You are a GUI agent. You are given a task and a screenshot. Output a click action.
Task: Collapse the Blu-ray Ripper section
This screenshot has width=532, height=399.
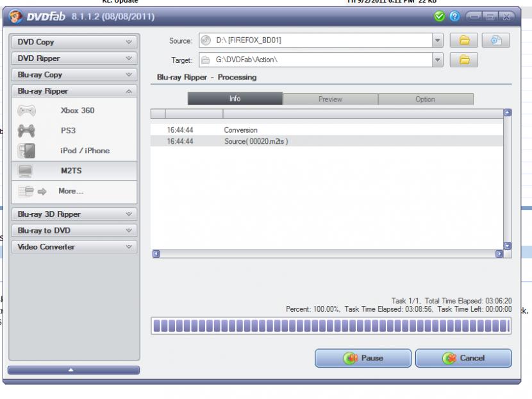(74, 91)
